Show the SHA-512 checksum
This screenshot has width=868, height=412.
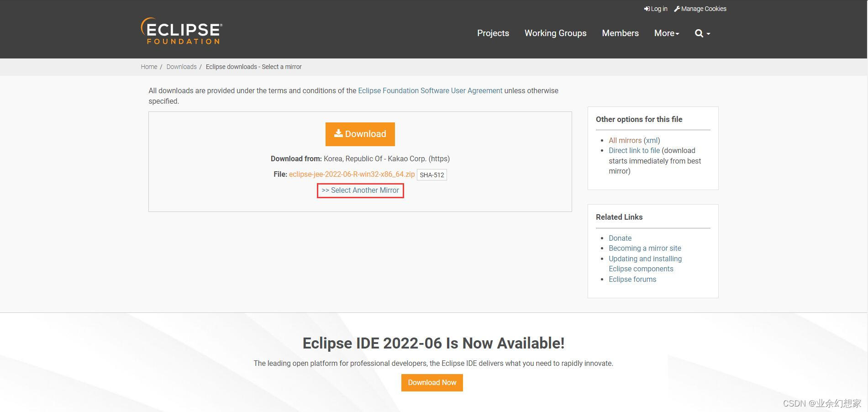coord(432,174)
